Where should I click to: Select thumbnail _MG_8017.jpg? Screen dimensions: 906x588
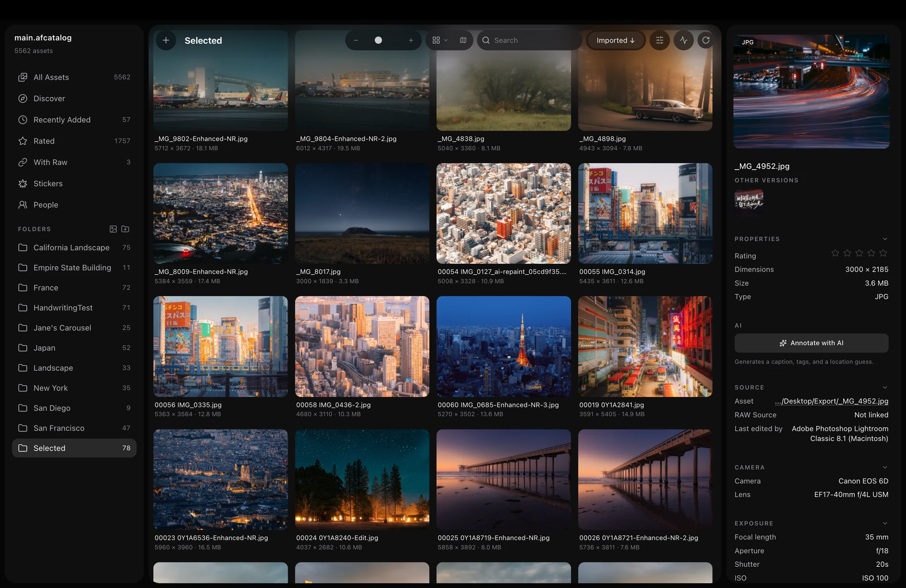pos(362,214)
